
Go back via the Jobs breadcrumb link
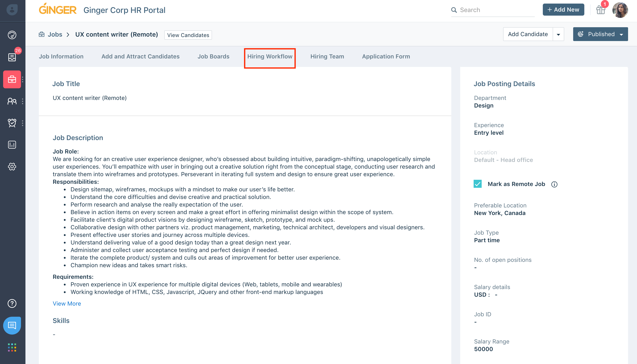pyautogui.click(x=55, y=35)
